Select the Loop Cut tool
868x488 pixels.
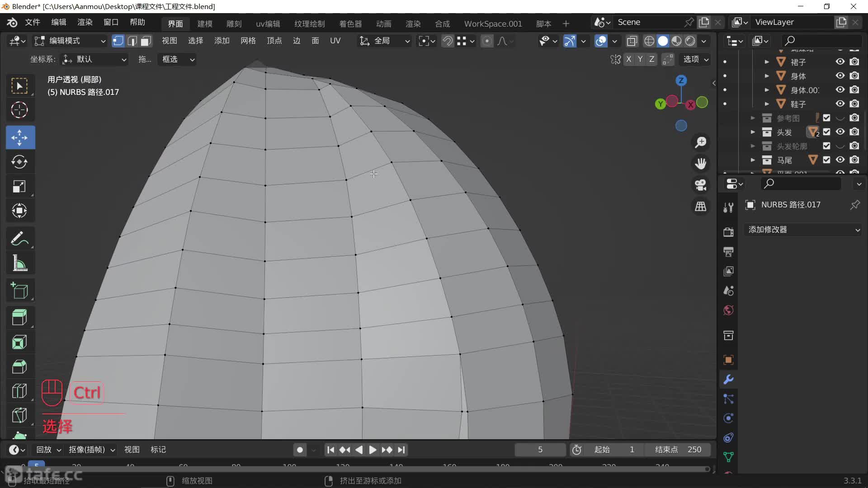pos(19,391)
